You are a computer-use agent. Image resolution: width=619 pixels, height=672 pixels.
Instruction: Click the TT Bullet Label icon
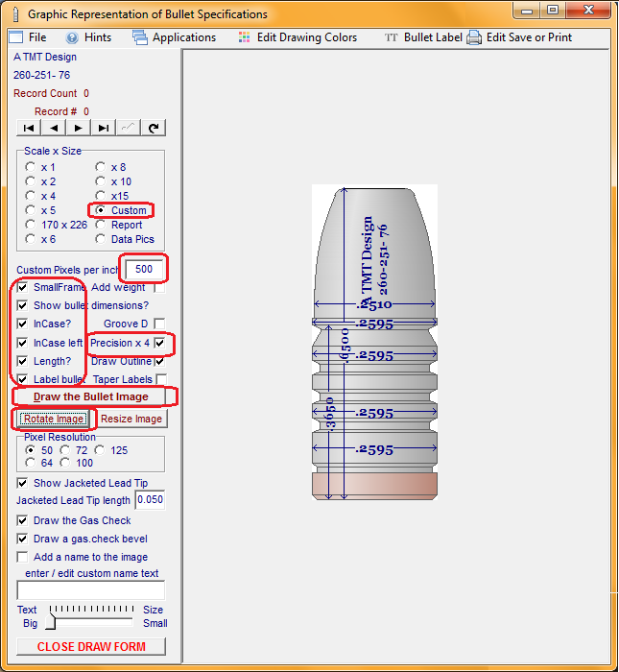(391, 37)
